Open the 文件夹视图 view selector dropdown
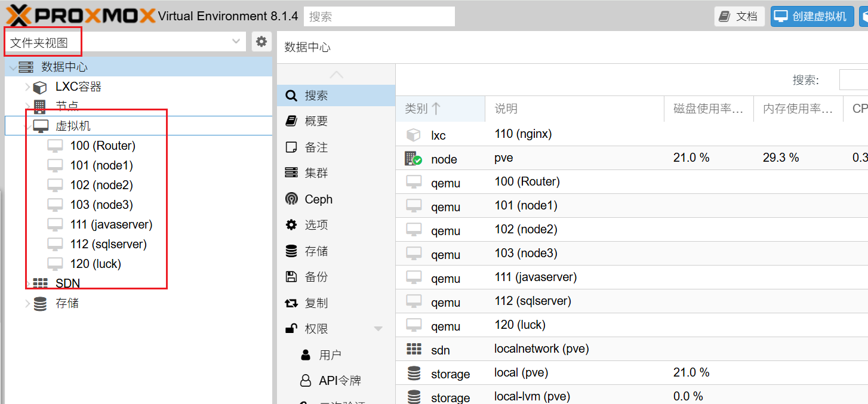868x404 pixels. click(236, 42)
